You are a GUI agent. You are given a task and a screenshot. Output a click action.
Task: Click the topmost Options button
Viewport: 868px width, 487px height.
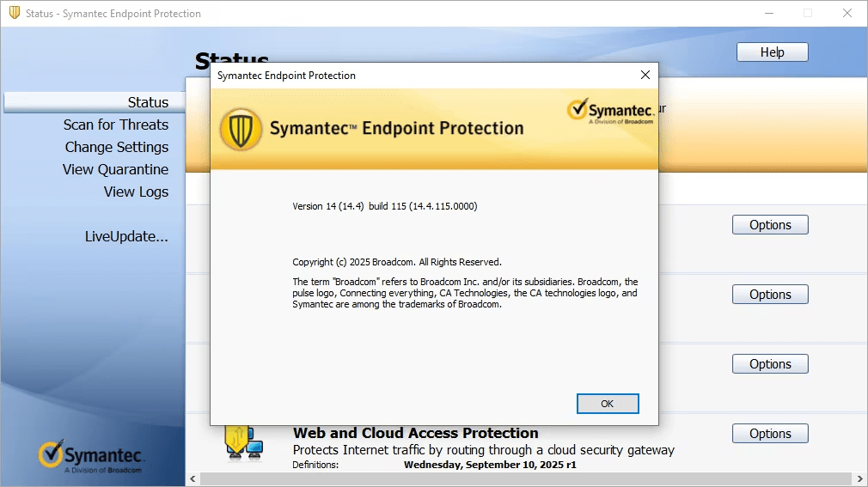(770, 225)
